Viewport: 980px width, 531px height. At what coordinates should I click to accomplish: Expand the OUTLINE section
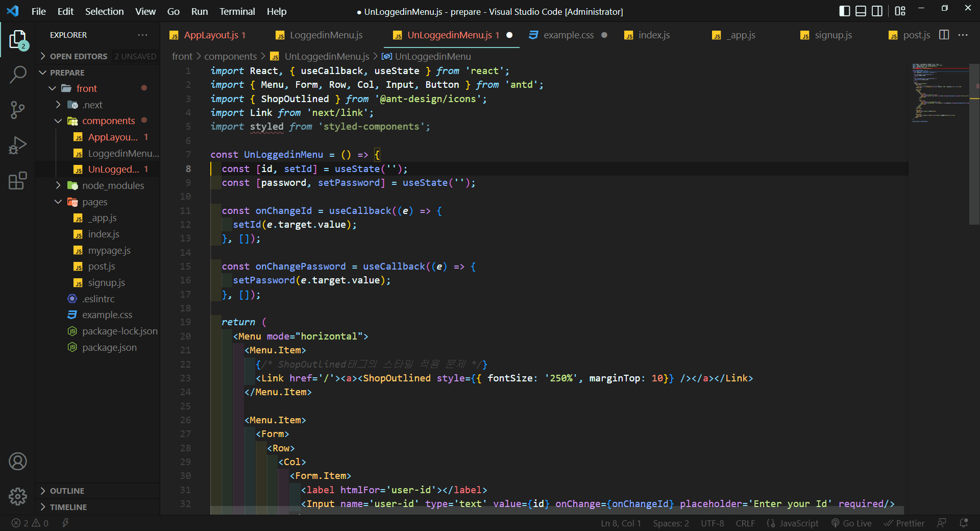click(67, 491)
